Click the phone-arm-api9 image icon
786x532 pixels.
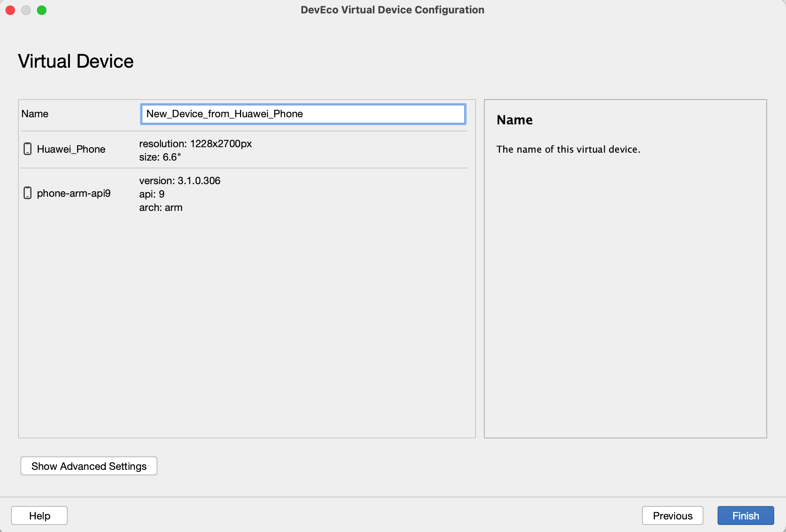click(x=28, y=193)
